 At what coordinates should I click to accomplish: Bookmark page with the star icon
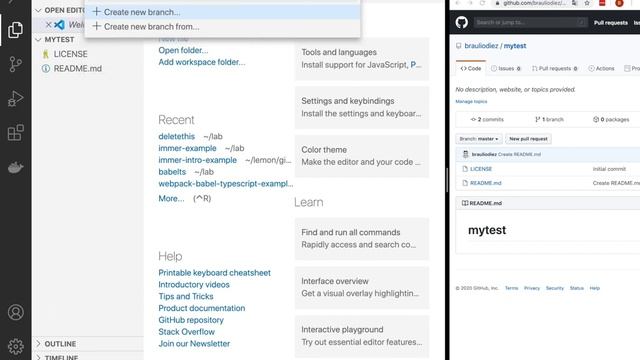[587, 3]
